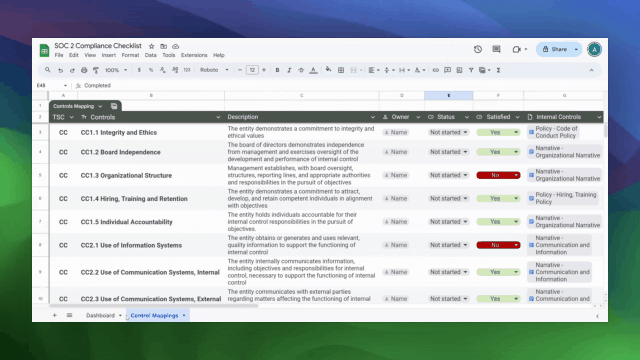The width and height of the screenshot is (640, 360).
Task: Activate the paint format tool
Action: click(x=96, y=70)
